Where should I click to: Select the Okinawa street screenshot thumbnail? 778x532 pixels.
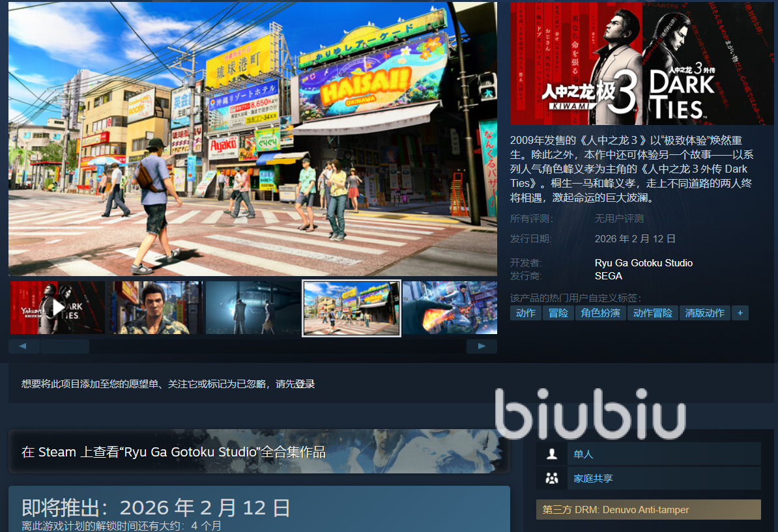coord(351,308)
